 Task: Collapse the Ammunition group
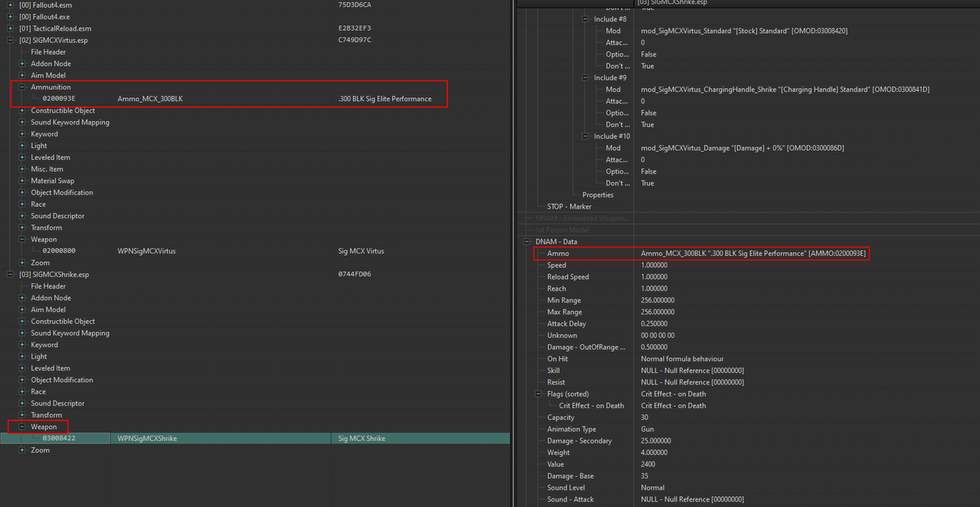point(23,87)
